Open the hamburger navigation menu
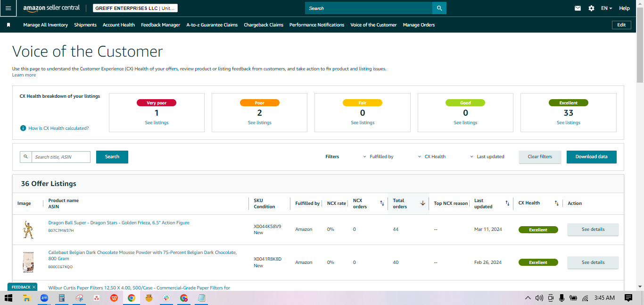 click(x=8, y=8)
